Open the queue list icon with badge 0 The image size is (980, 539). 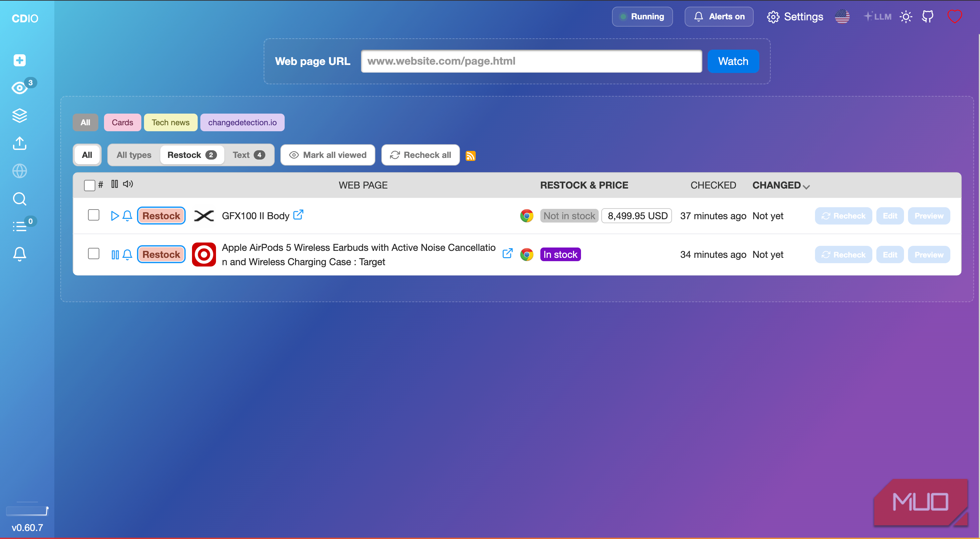tap(19, 227)
